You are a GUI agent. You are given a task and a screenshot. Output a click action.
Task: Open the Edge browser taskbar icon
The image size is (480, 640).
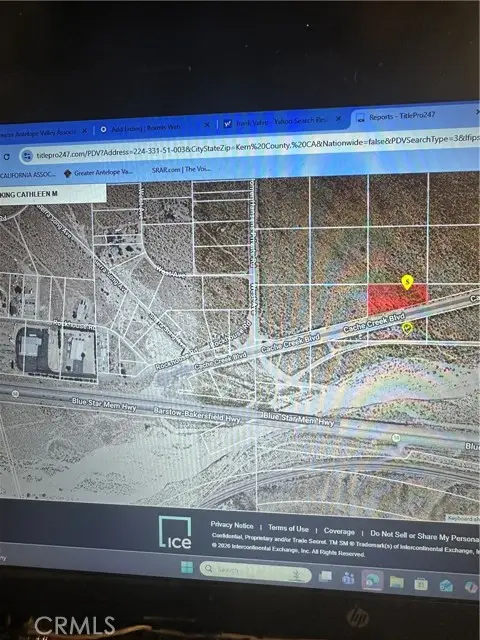(x=372, y=580)
